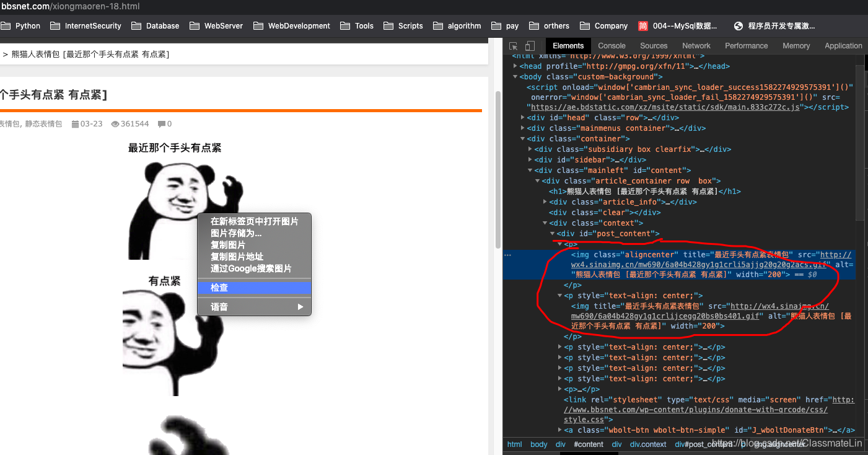
Task: Follow the 6a04b428gy1g1crlijcegg20bs0bs401.gif src link
Action: click(700, 311)
